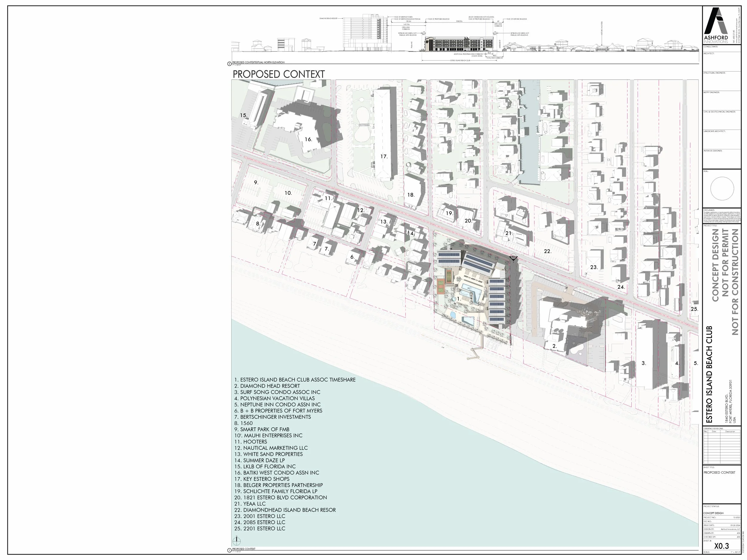The image size is (747, 560).
Task: Click the CONCEPT DESIGN vertical stamp text
Action: pyautogui.click(x=715, y=265)
